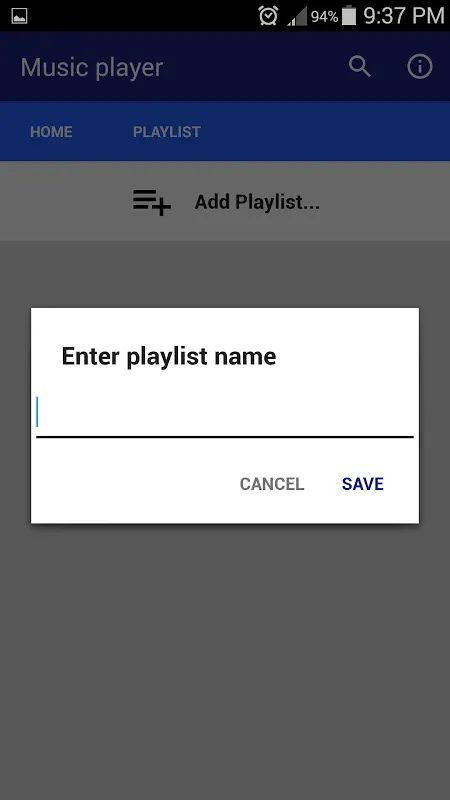
Task: Tap the blue text cursor in input
Action: coord(37,412)
